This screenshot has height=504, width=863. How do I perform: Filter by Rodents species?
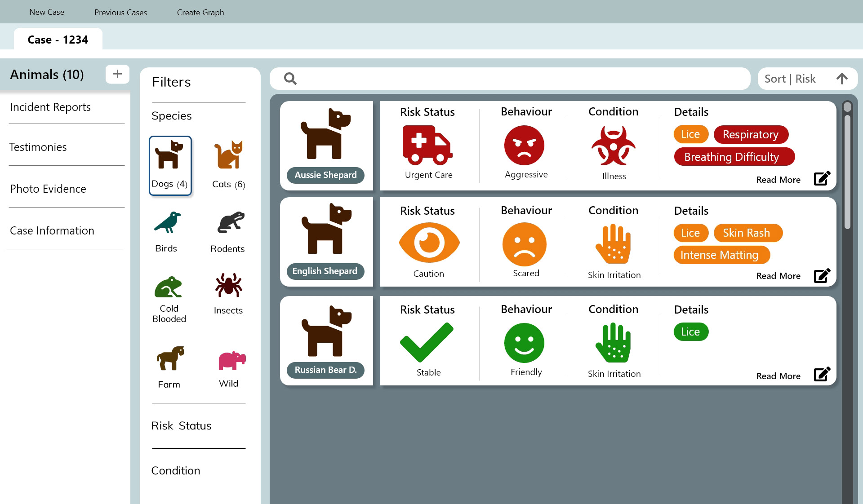pyautogui.click(x=228, y=232)
